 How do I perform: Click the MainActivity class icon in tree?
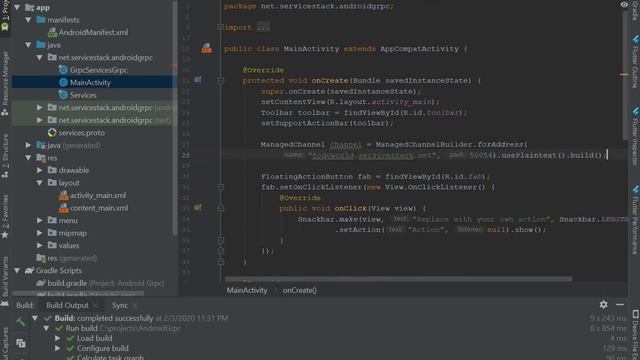(x=63, y=82)
